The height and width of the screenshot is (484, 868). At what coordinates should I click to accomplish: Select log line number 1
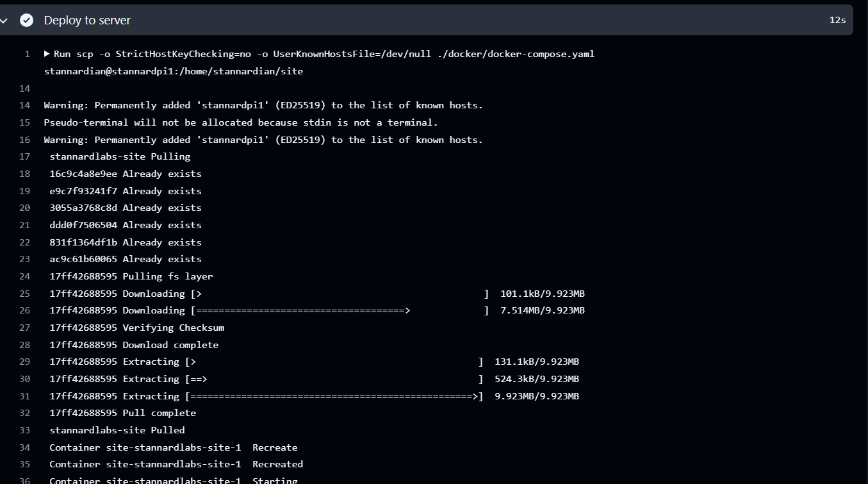click(28, 54)
